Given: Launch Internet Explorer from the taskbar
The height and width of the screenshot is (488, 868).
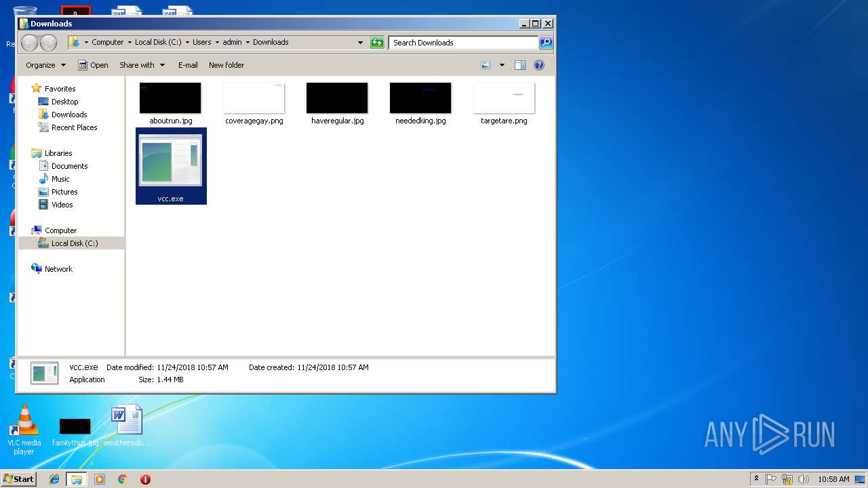Looking at the screenshot, I should (54, 479).
